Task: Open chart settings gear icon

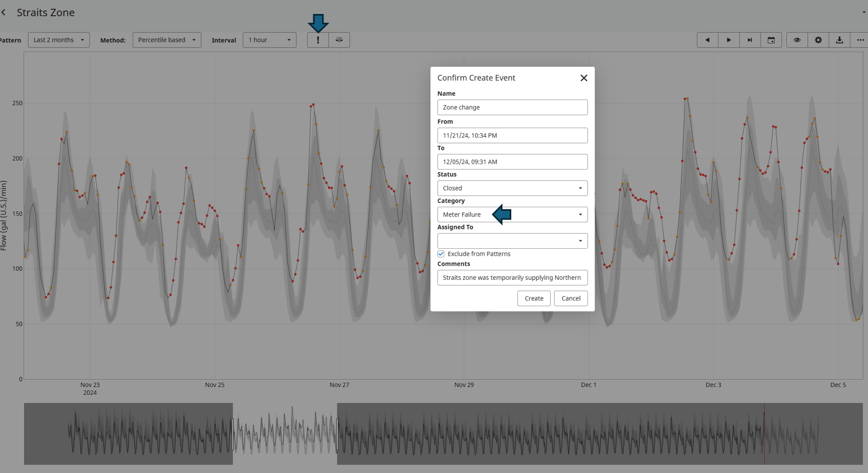Action: click(818, 40)
